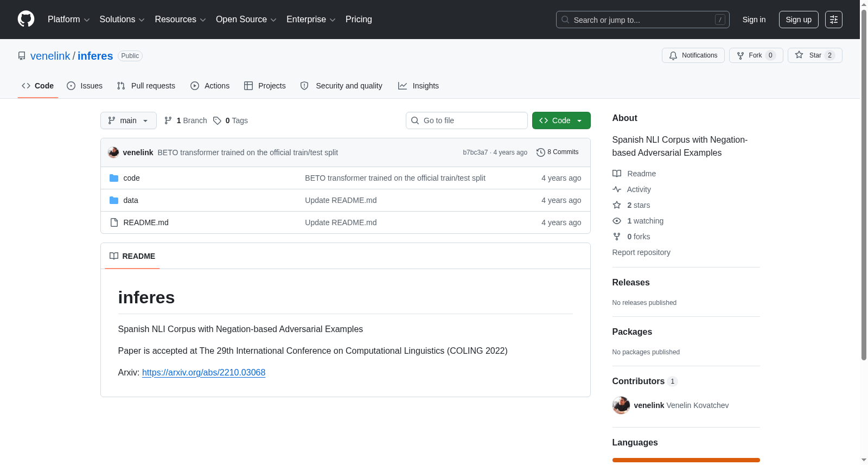Click the Languages color bar
Viewport: 868px width, 465px height.
pyautogui.click(x=686, y=460)
